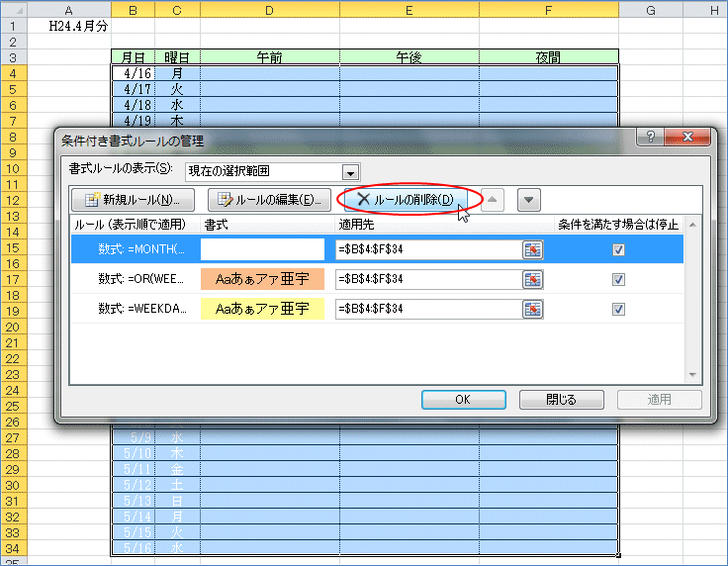The image size is (728, 566).
Task: Click the move rule up arrow button
Action: (493, 200)
